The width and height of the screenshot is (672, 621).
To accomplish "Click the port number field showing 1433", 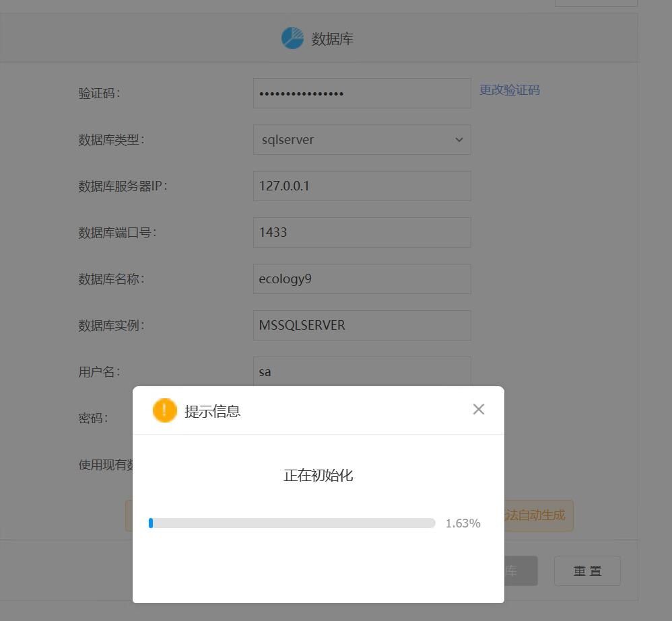I will tap(362, 233).
